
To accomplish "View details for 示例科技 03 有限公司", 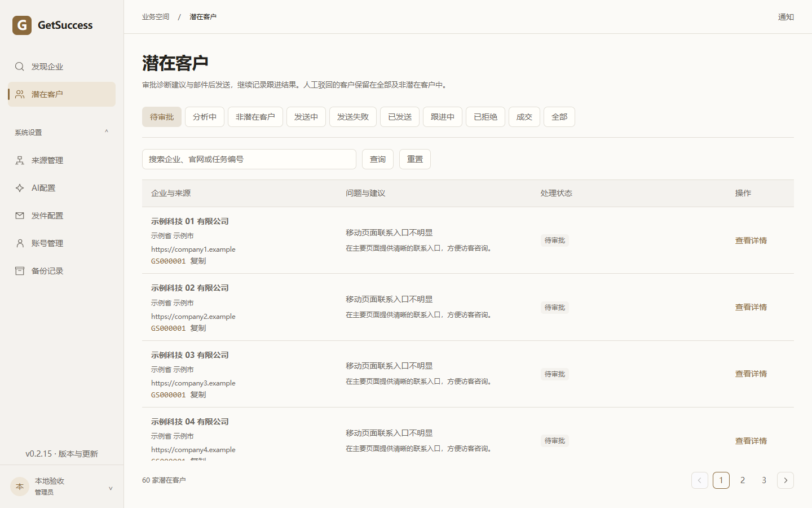I will click(751, 374).
